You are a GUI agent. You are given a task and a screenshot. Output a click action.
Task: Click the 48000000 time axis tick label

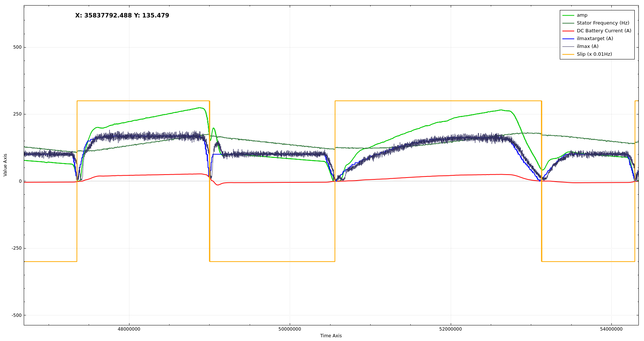129,329
